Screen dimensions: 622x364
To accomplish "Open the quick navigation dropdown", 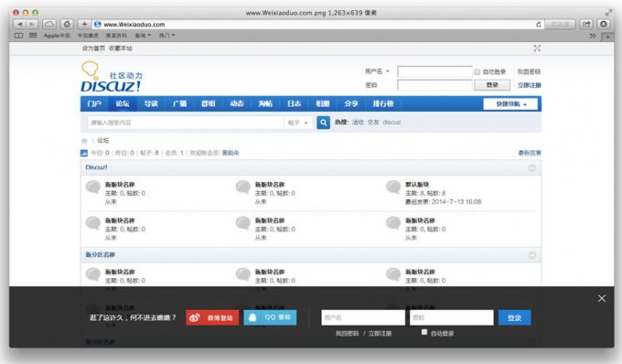I will click(510, 104).
